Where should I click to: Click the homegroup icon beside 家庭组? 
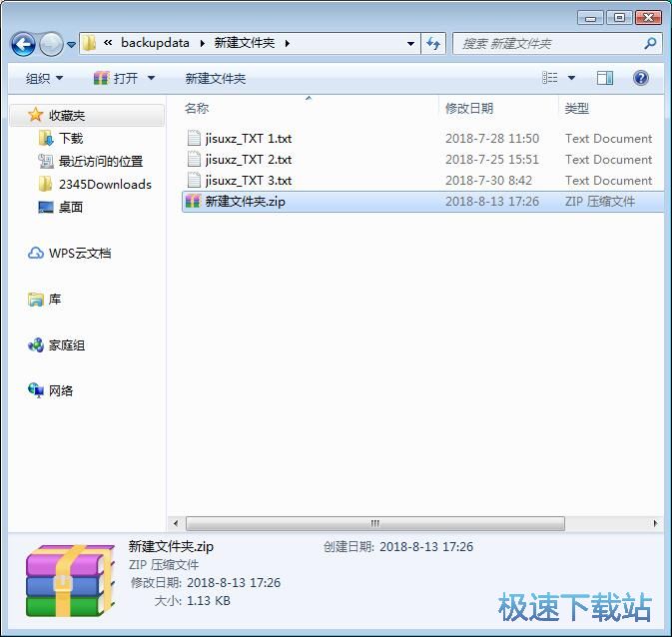tap(36, 344)
